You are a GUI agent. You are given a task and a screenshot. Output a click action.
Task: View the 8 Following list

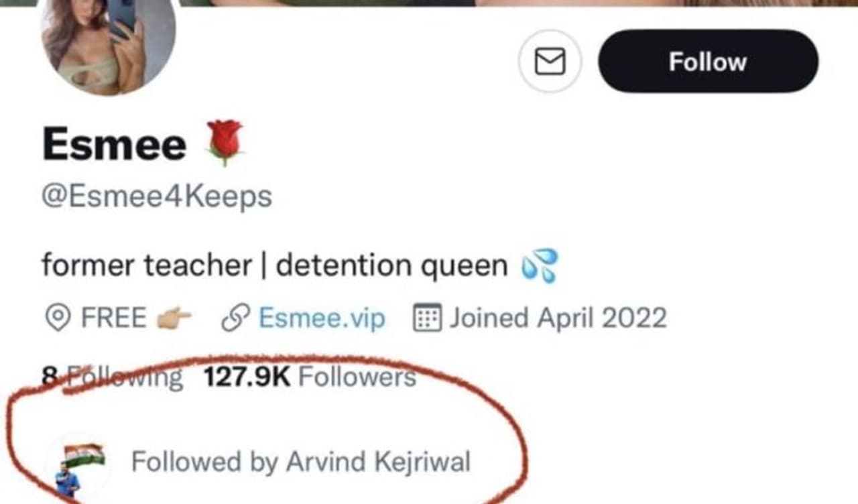tap(112, 377)
